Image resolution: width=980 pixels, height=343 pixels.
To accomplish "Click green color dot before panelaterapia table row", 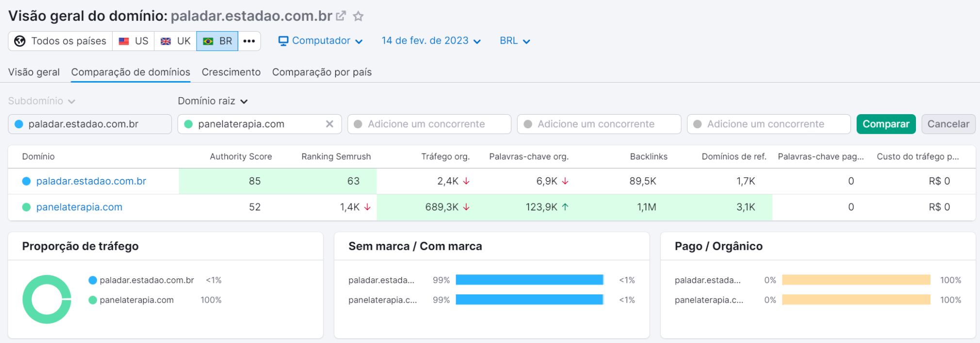I will (x=27, y=207).
